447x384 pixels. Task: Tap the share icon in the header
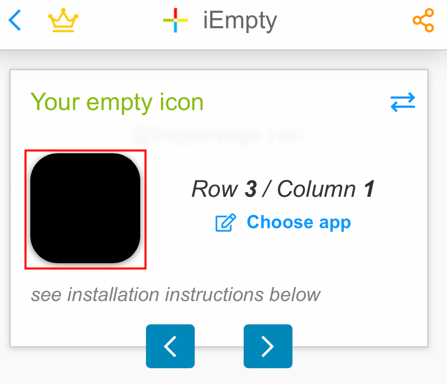pos(423,20)
